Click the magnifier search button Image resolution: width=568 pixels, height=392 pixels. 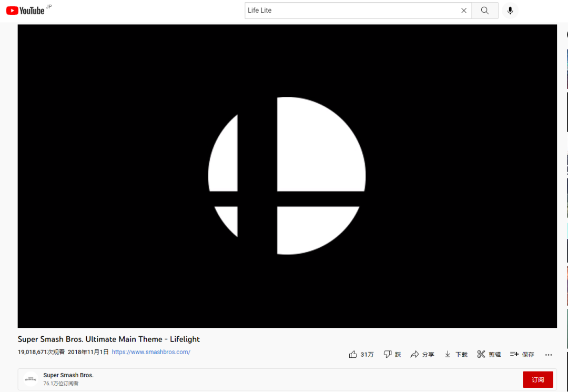point(485,11)
